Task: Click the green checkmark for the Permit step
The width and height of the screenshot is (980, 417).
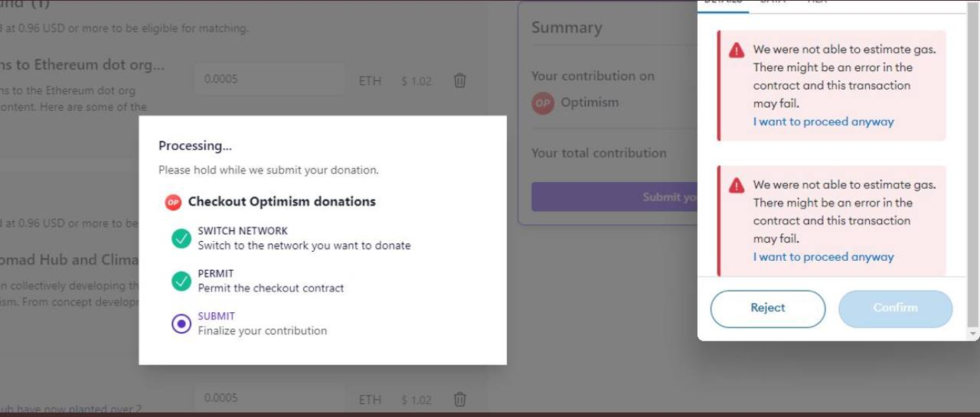Action: tap(181, 281)
